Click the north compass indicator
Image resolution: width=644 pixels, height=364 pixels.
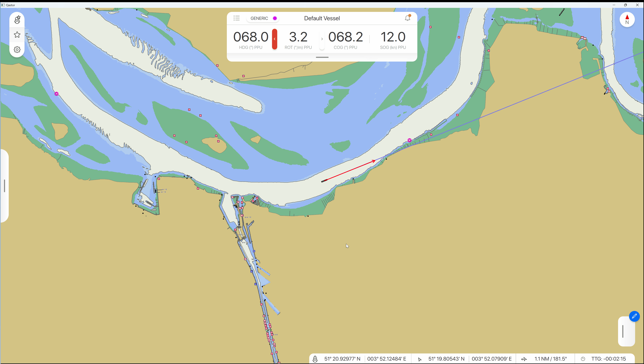coord(627,20)
